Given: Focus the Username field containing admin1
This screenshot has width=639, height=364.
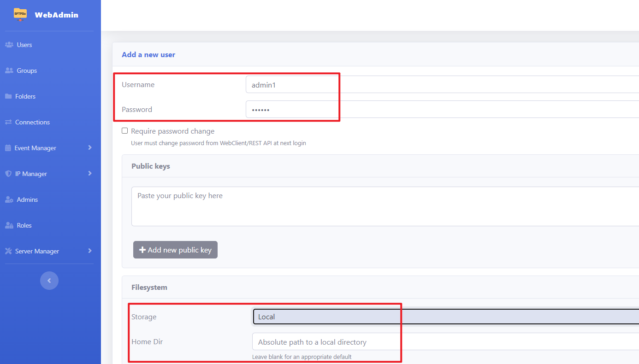Looking at the screenshot, I should (x=443, y=84).
